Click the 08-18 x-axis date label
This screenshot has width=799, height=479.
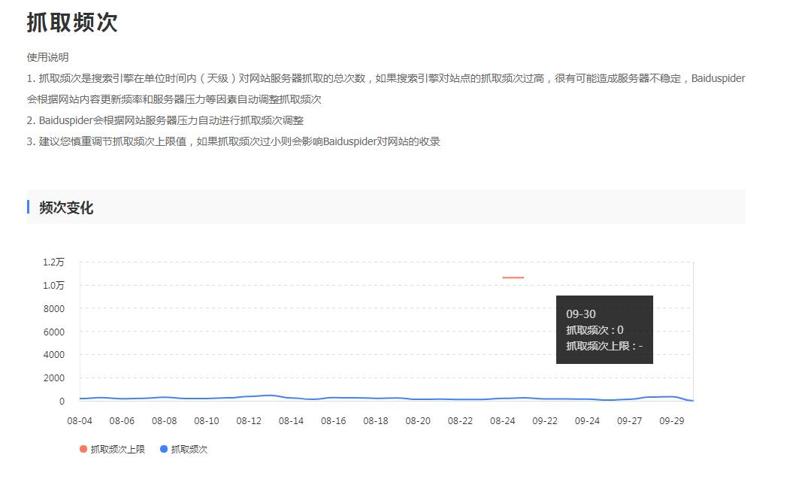pos(376,421)
